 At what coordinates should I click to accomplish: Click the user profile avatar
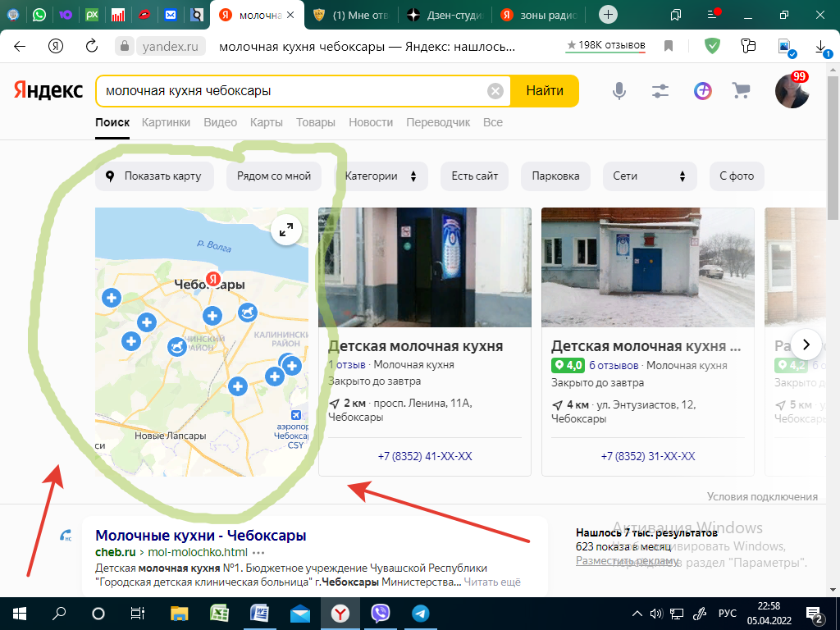click(792, 91)
